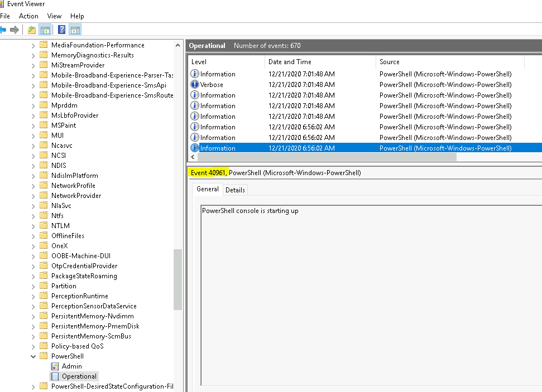
Task: Click the Back arrow toolbar icon
Action: [x=3, y=30]
